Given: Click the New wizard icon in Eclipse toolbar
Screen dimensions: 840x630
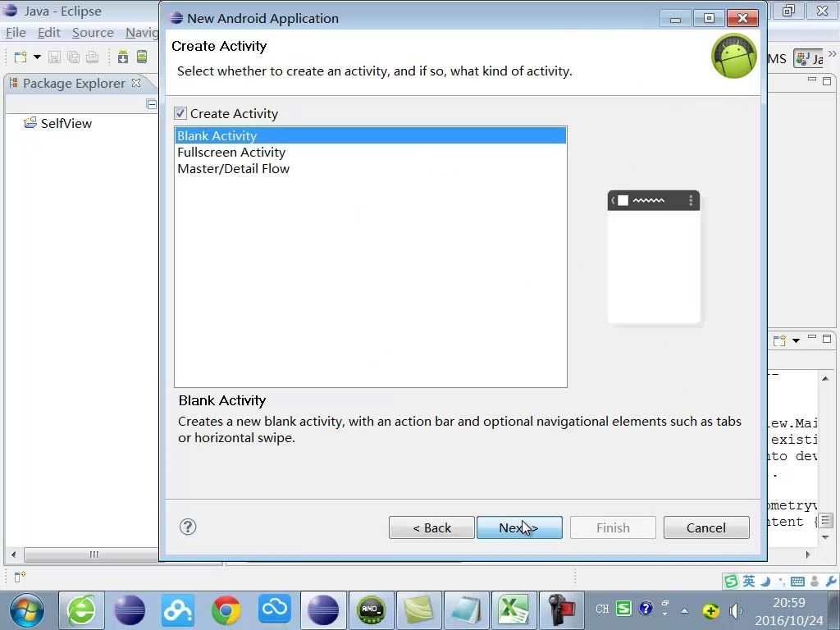Looking at the screenshot, I should tap(21, 57).
